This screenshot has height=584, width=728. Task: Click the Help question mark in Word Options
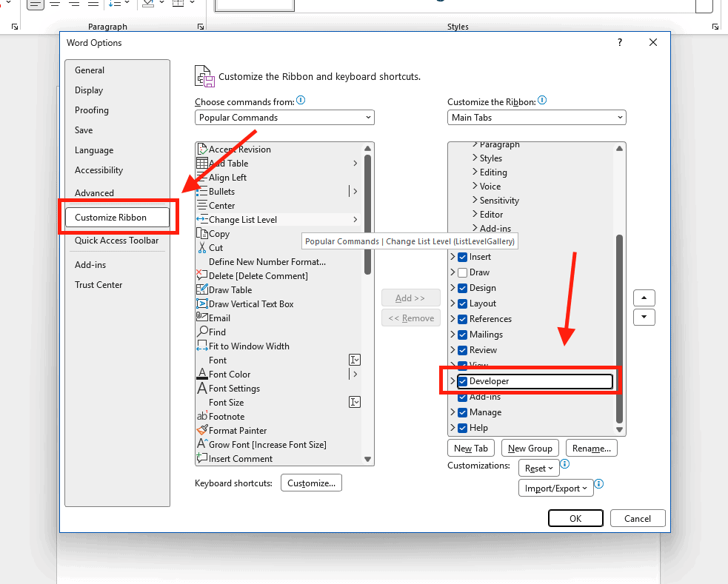coord(620,42)
